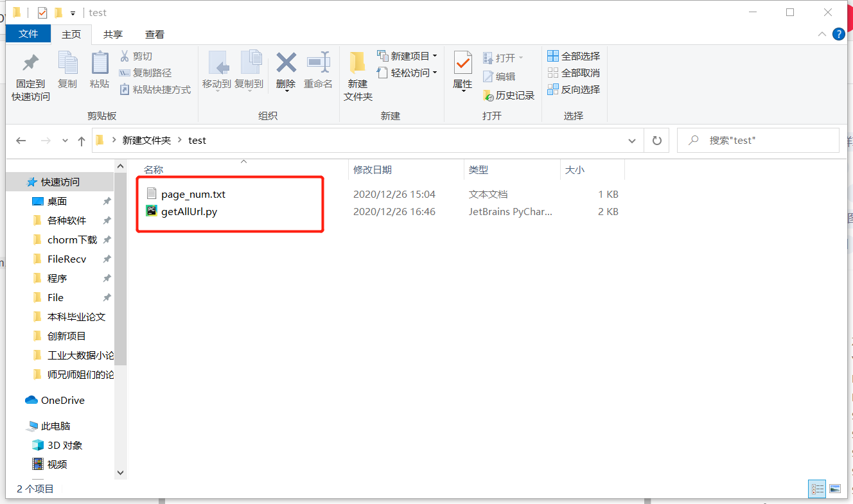Open Properties (属性) checkmark icon

[462, 64]
